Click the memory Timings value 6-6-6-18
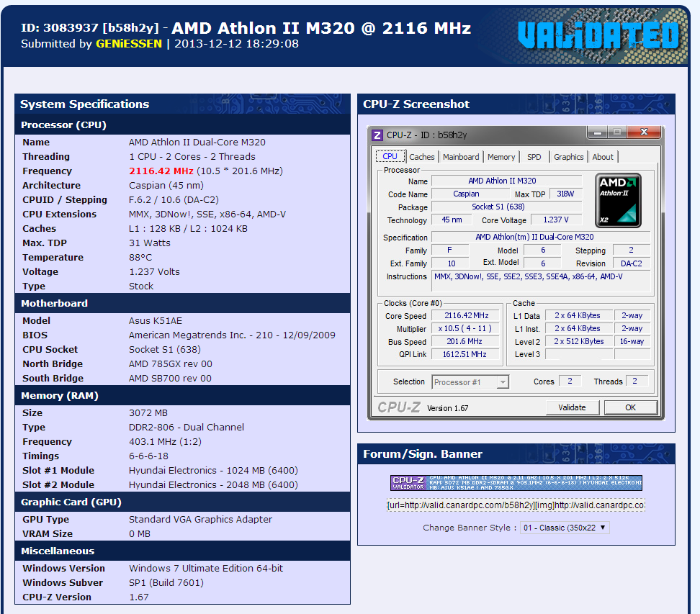Viewport: 700px width, 614px height. (x=148, y=456)
